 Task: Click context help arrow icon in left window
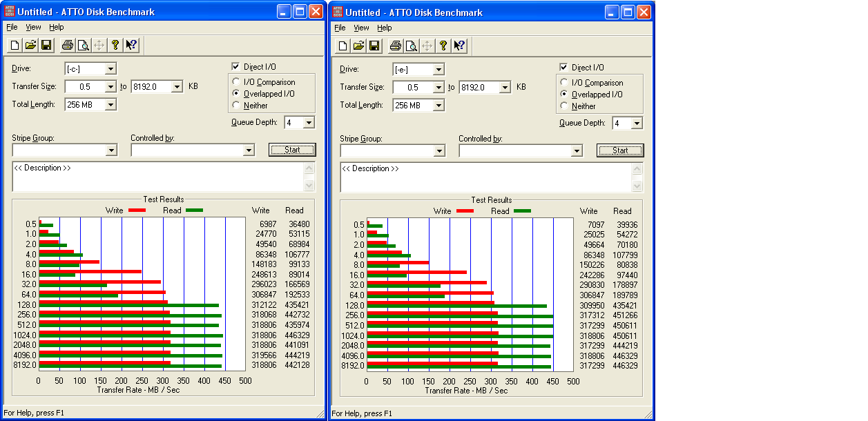pos(131,46)
